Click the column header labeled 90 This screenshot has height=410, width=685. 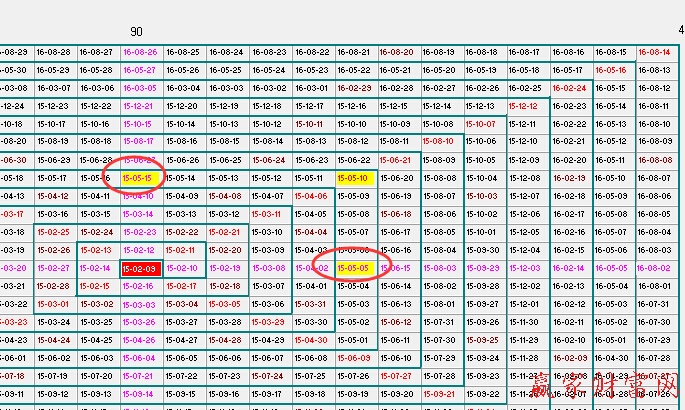[x=136, y=33]
